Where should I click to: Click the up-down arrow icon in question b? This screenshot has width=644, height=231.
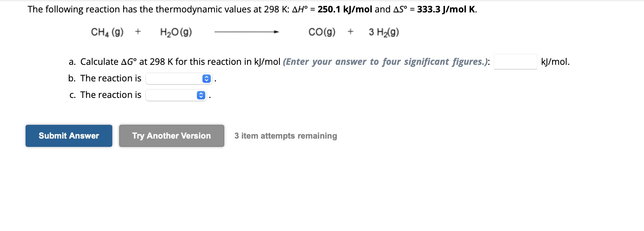click(206, 79)
